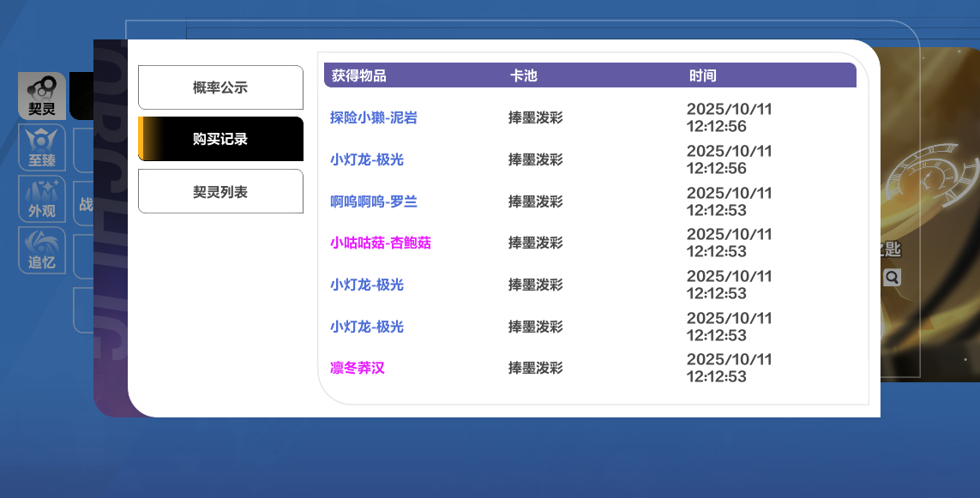Switch to the 契灵列表 tab
980x498 pixels.
(220, 192)
